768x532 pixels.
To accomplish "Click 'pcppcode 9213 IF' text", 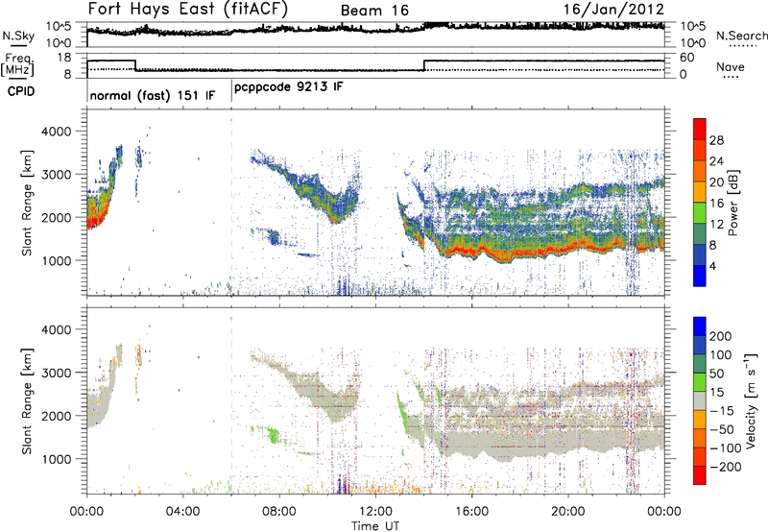I will pos(289,87).
